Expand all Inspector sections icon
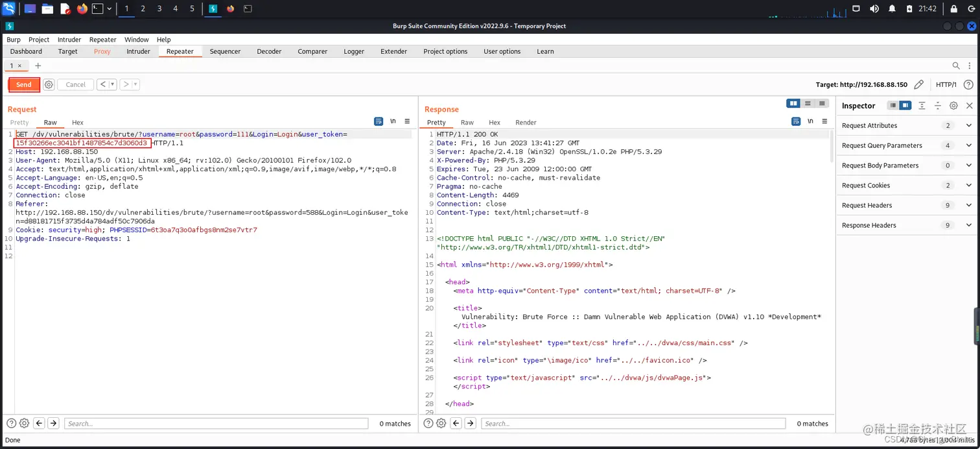 922,105
